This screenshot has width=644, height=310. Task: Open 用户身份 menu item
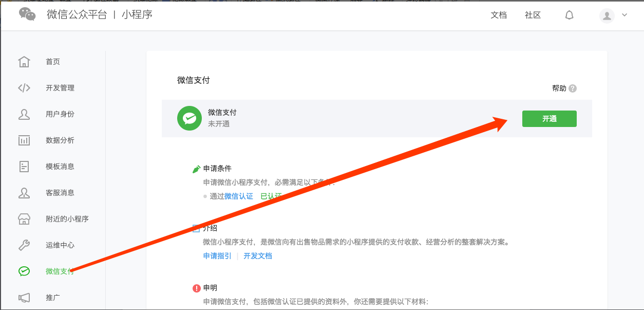(60, 114)
